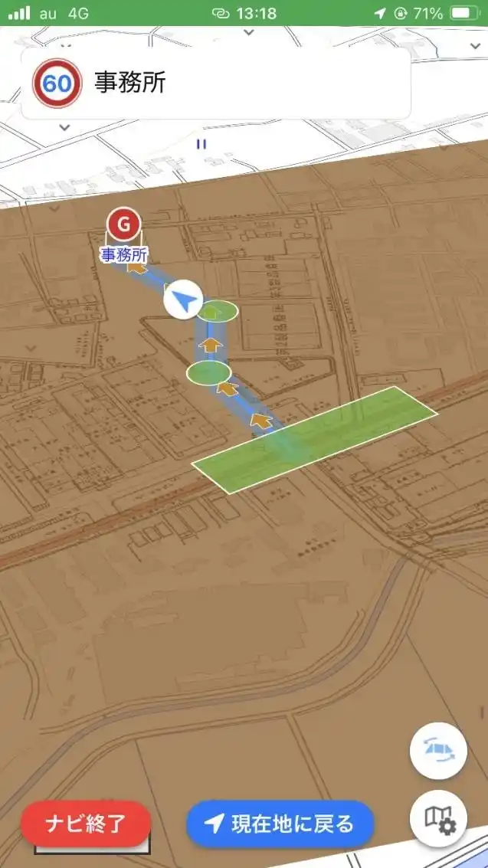Tap the pause indicator below destination banner
This screenshot has height=868, width=488.
(x=201, y=145)
